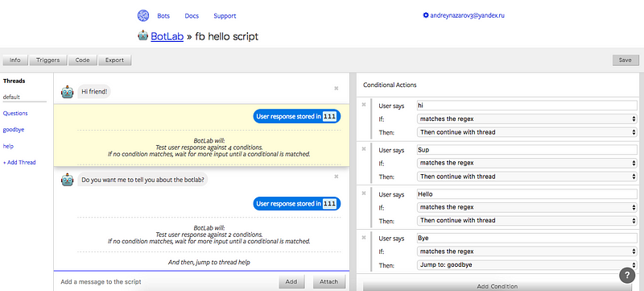Screen dimensions: 644x291
Task: Click 'Test user response against 4 conditions' text
Action: click(x=209, y=148)
